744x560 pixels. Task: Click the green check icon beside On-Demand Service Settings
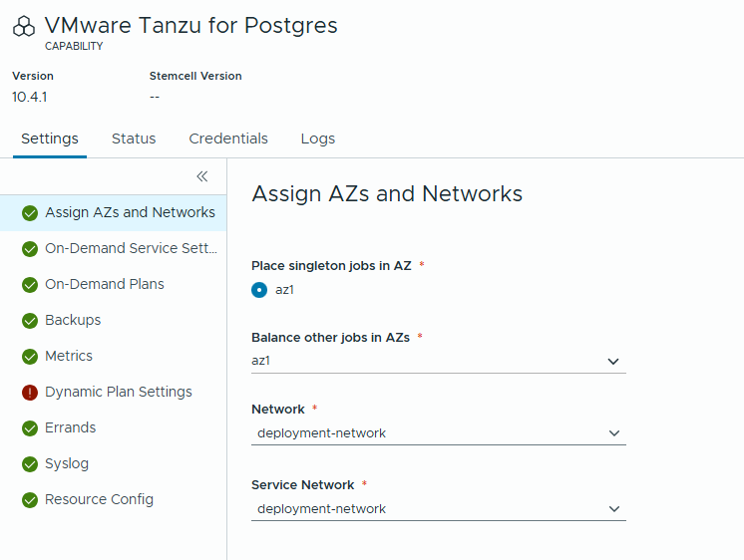tap(30, 249)
